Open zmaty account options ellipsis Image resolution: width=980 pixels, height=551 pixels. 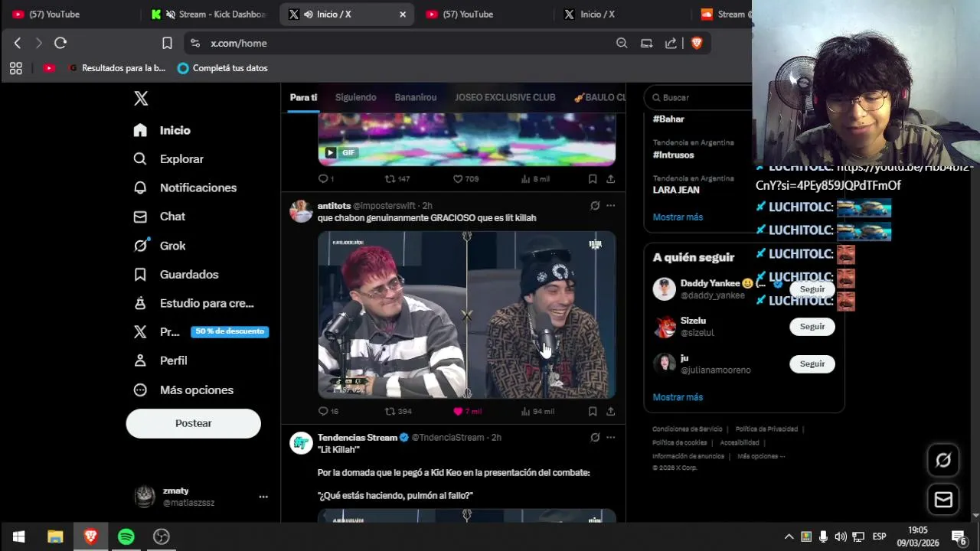[263, 497]
